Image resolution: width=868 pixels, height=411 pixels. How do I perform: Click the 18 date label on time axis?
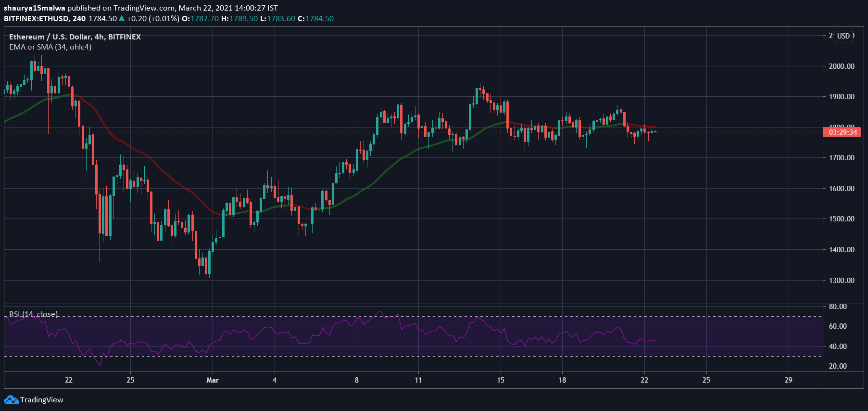[x=562, y=380]
